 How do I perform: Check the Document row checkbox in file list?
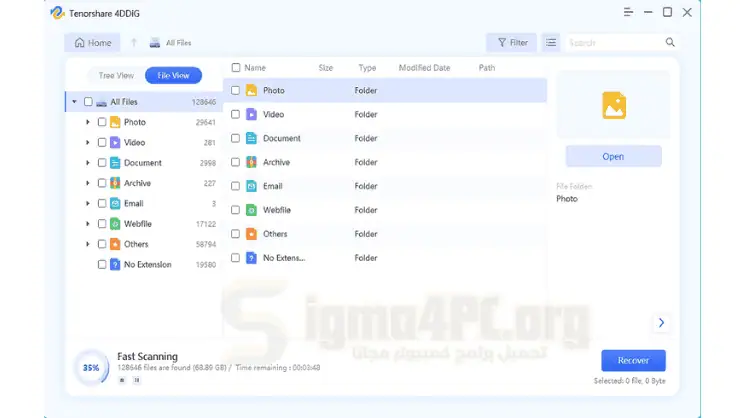coord(235,138)
